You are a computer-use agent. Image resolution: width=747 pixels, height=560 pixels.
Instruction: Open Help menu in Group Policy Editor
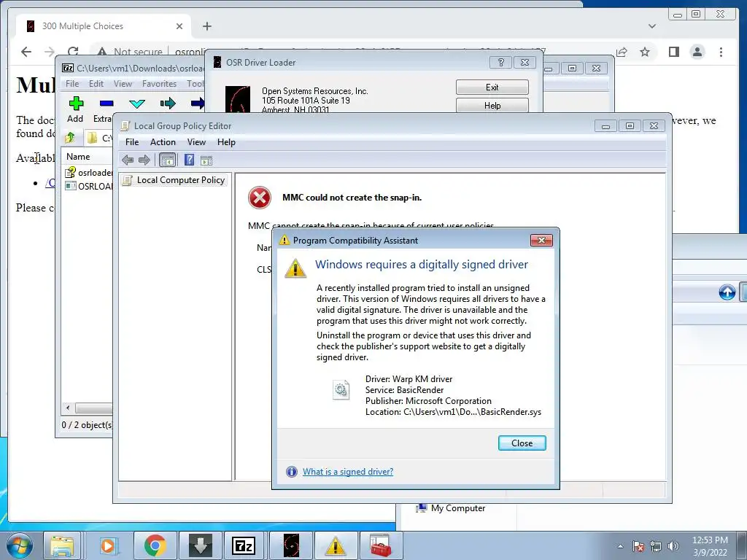[226, 142]
